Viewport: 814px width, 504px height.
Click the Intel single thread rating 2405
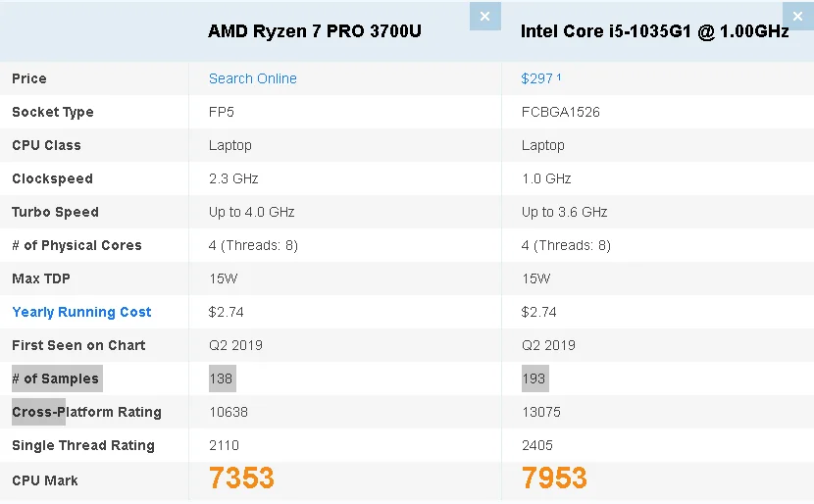pos(537,445)
